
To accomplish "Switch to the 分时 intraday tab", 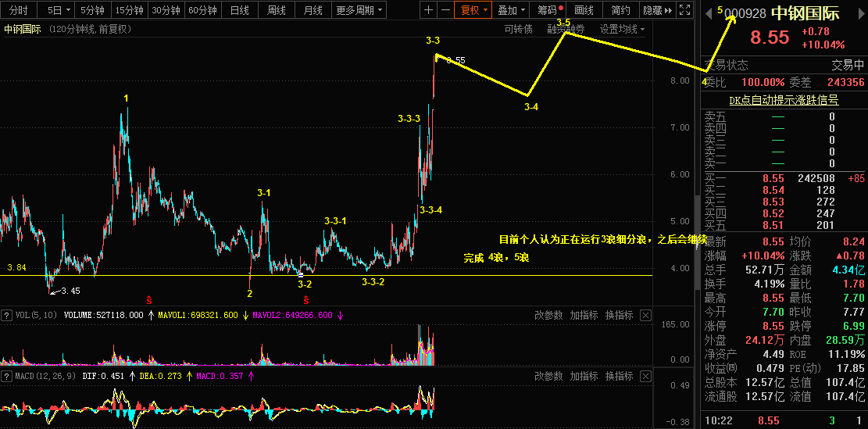I will point(18,9).
